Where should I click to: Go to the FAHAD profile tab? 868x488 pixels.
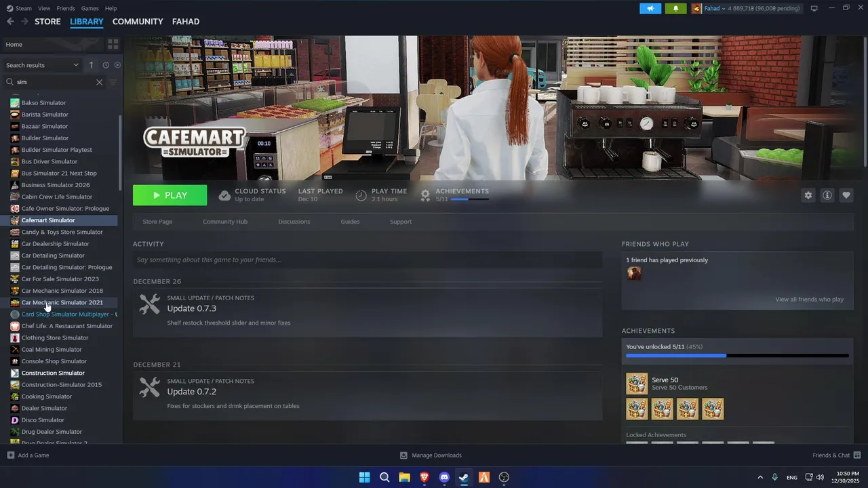pyautogui.click(x=186, y=22)
